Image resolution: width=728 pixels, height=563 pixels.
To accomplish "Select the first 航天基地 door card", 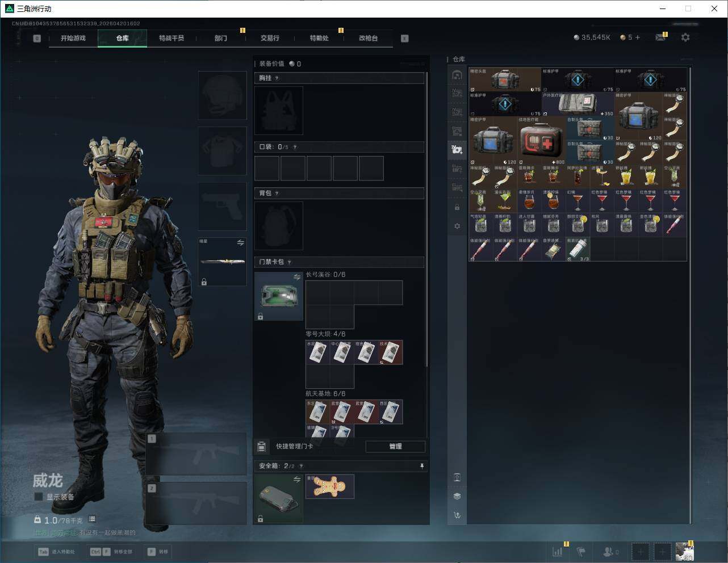I will tap(317, 411).
